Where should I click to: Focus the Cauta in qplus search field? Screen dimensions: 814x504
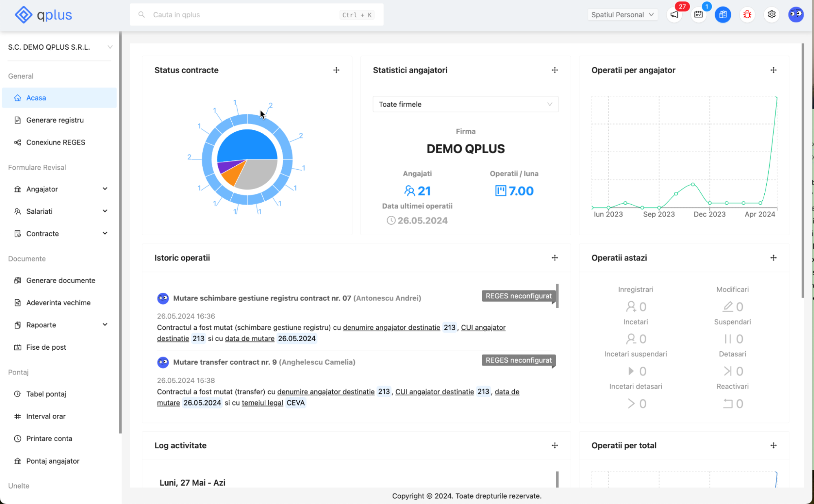click(257, 15)
